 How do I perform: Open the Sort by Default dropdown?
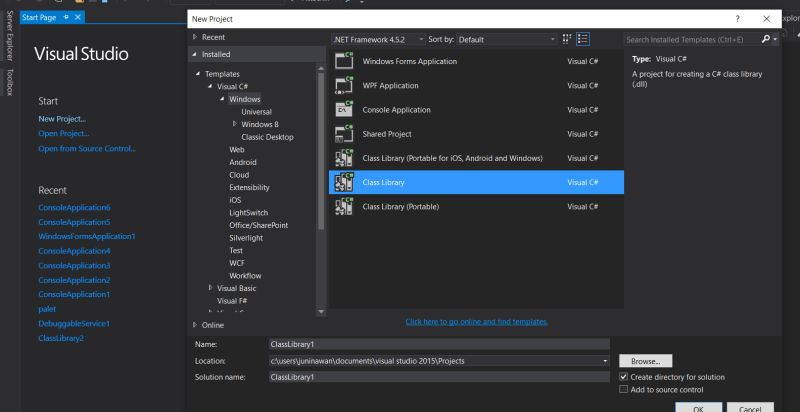507,39
